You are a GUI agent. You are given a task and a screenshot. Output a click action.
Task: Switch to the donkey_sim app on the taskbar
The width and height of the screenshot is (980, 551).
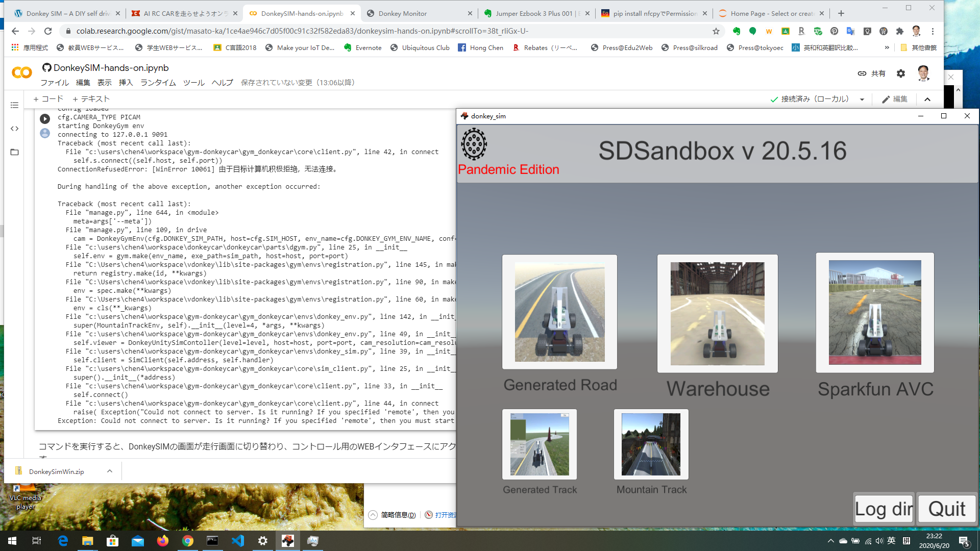[288, 541]
